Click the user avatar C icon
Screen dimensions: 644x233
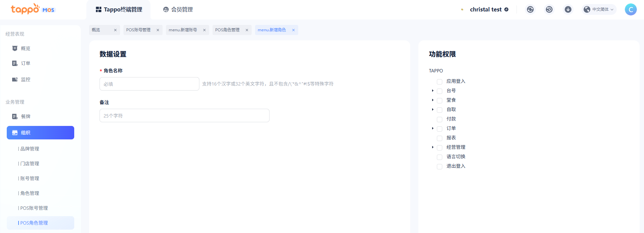click(631, 9)
